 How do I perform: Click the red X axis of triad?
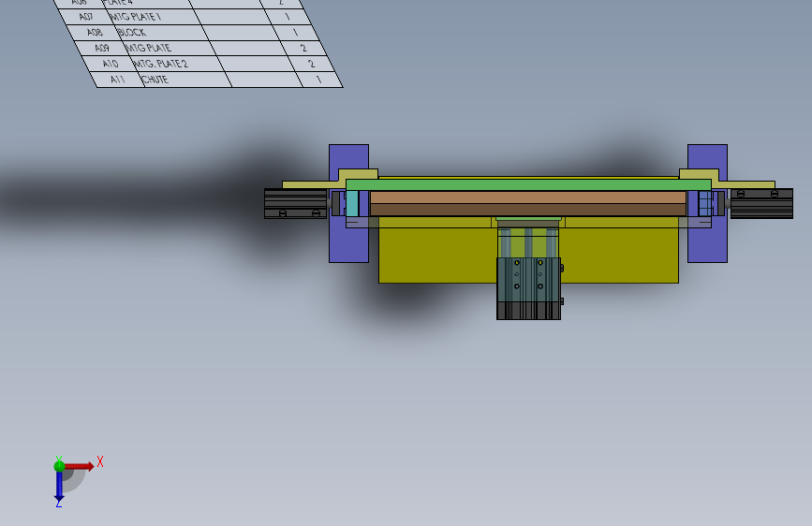click(79, 466)
